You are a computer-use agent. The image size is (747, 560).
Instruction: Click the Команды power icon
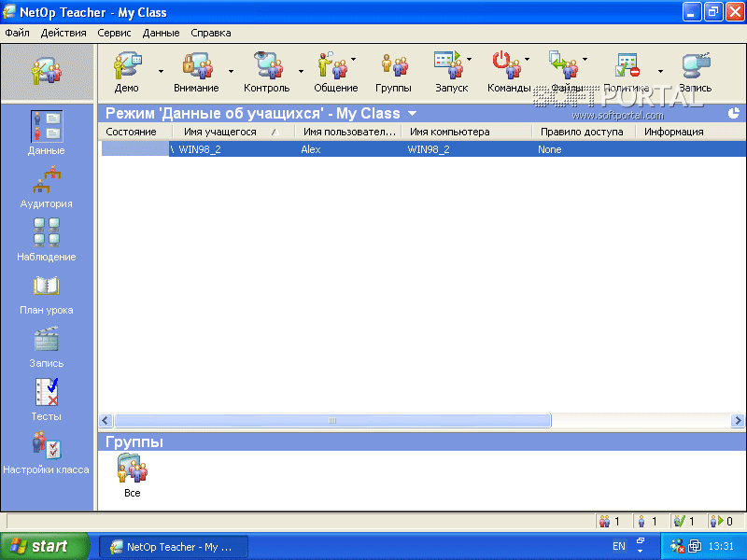507,64
